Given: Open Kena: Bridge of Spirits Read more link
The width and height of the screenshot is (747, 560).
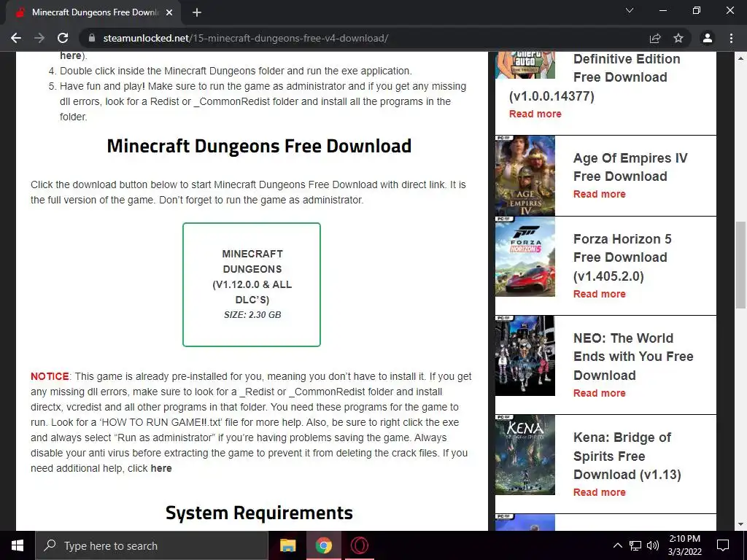Looking at the screenshot, I should [x=600, y=492].
